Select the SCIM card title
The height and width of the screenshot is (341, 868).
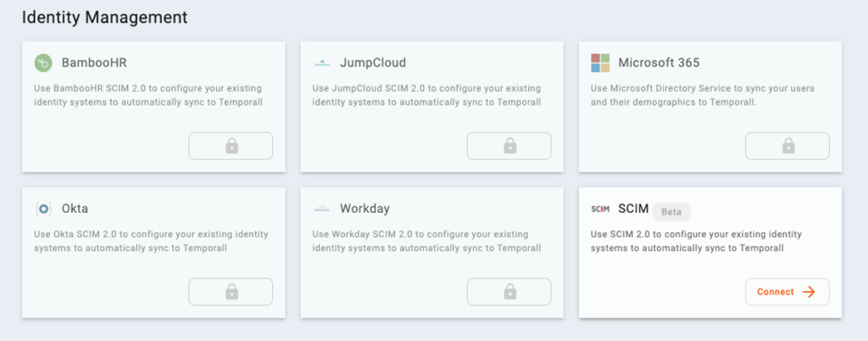click(633, 209)
